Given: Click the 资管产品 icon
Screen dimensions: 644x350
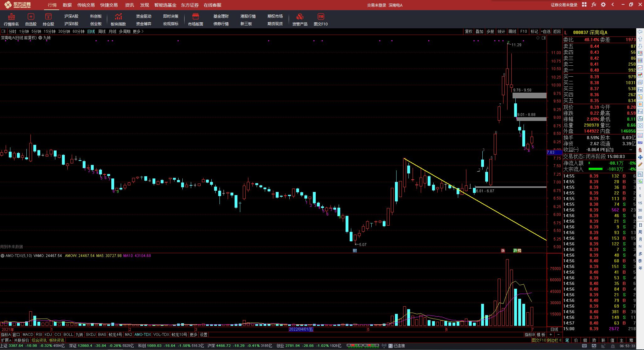Looking at the screenshot, I should (300, 17).
